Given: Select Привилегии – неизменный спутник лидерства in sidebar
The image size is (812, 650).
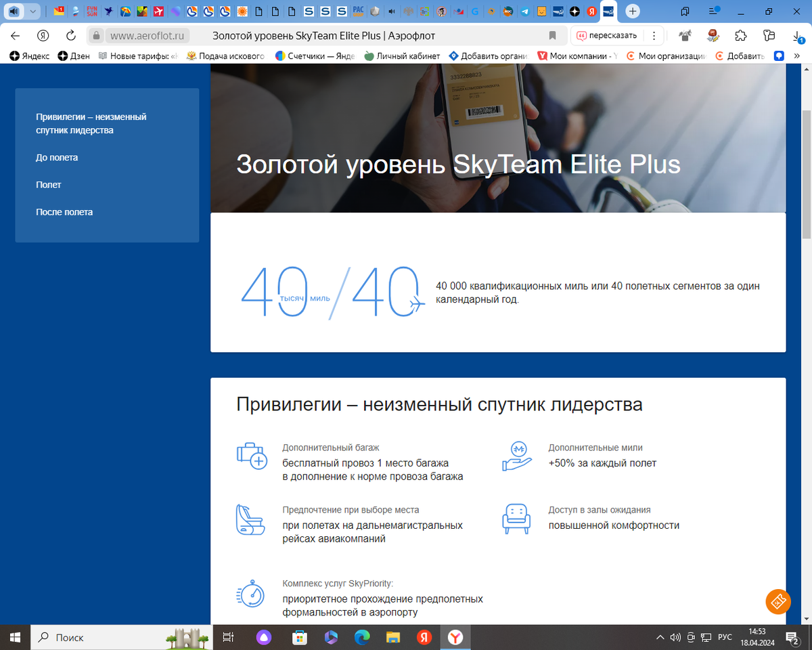Looking at the screenshot, I should (x=91, y=124).
